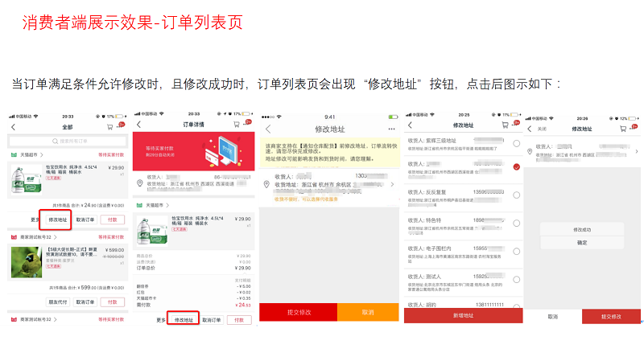Image resolution: width=644 pixels, height=353 pixels.
Task: Click 更多 under the first order in list
Action: (35, 220)
